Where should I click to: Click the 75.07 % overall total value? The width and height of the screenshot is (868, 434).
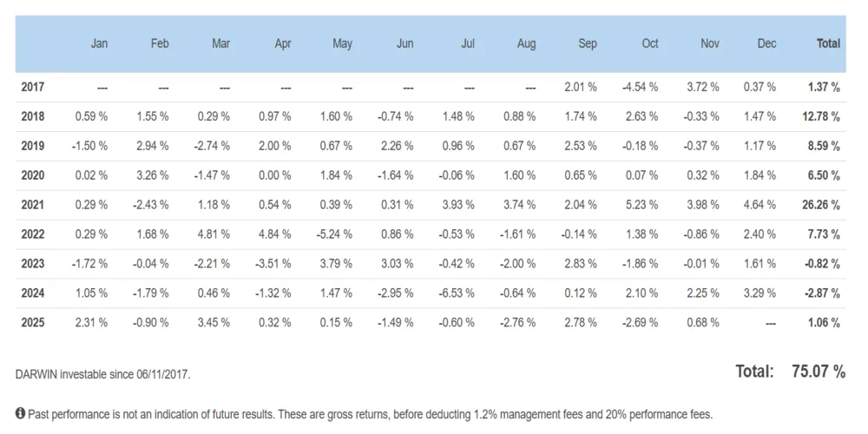[819, 372]
